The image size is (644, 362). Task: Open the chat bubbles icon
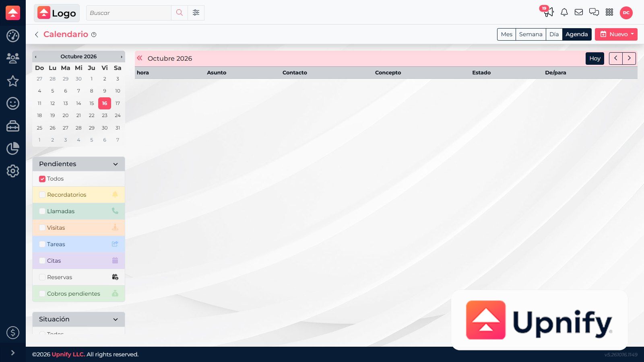coord(594,12)
